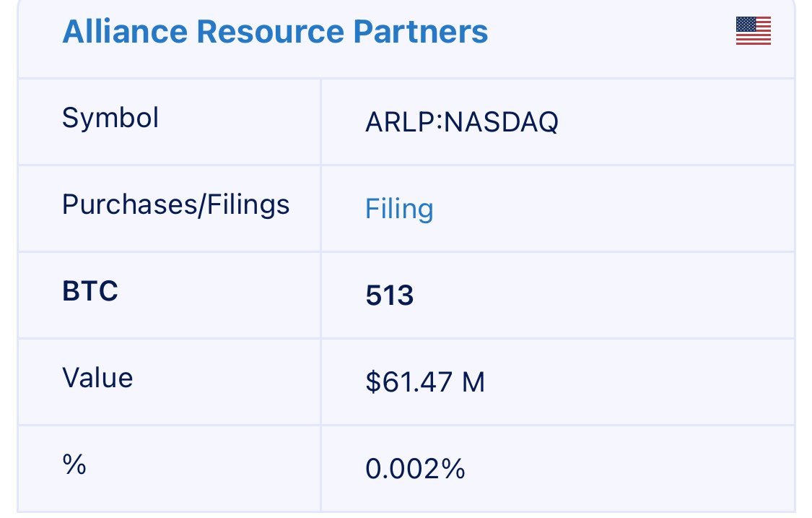Click the % row label

point(74,464)
